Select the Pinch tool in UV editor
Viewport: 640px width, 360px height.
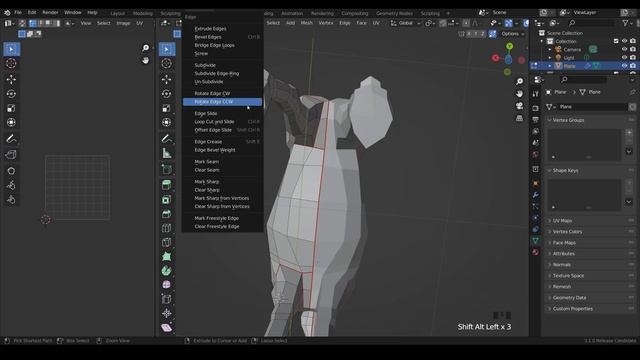tap(11, 200)
